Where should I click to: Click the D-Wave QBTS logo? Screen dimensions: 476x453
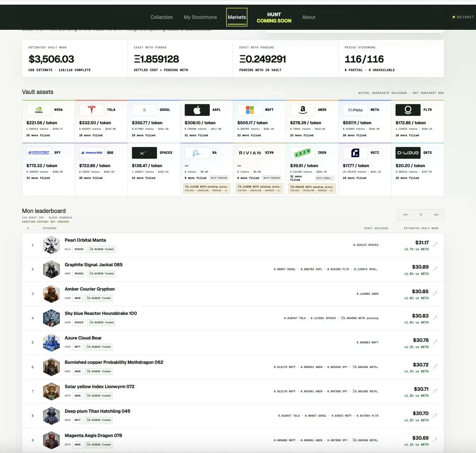408,152
